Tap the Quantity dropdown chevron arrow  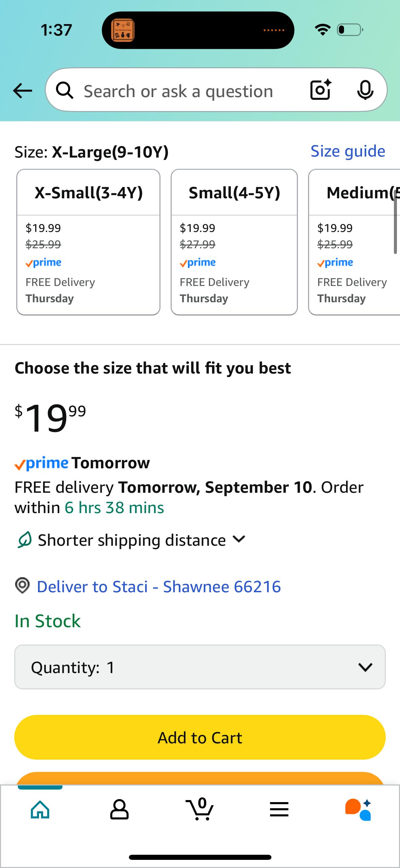(365, 667)
